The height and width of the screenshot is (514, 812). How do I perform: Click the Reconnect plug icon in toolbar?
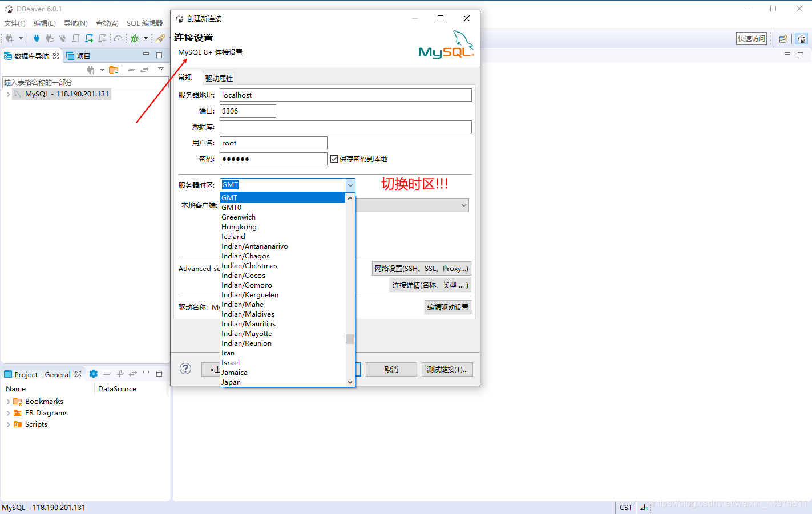(x=50, y=38)
